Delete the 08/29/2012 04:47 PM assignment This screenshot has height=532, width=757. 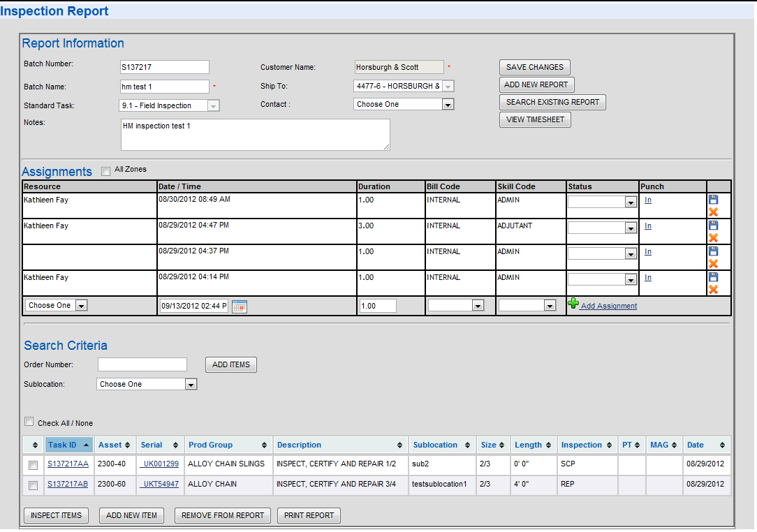tap(713, 237)
